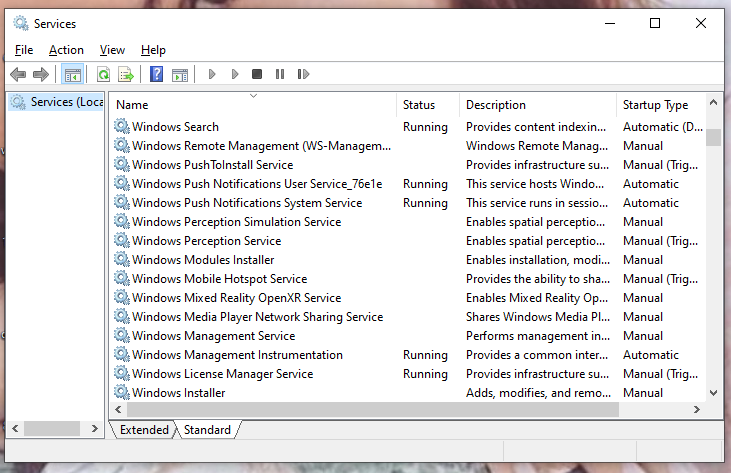Click the Refresh toolbar icon
The image size is (731, 473).
[x=103, y=74]
